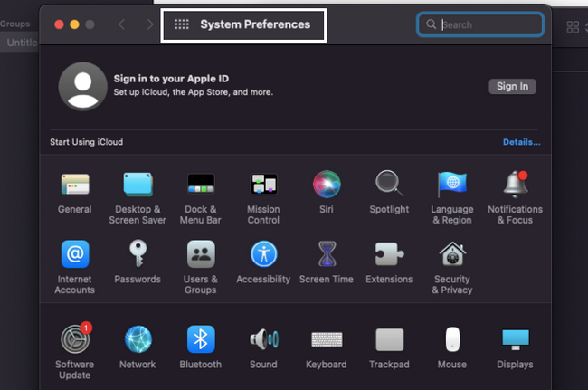The image size is (588, 390).
Task: Click the back navigation arrow
Action: [x=121, y=24]
